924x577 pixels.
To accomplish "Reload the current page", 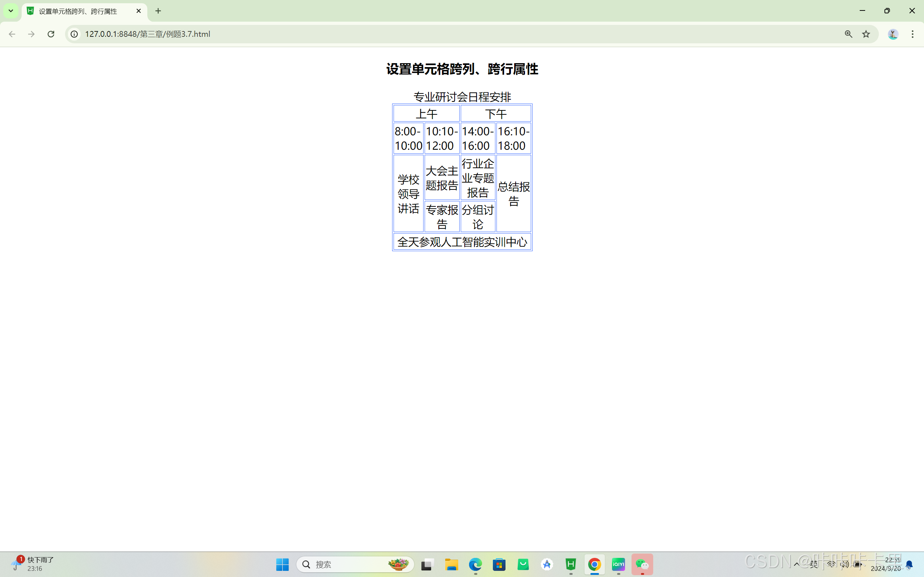I will coord(51,34).
